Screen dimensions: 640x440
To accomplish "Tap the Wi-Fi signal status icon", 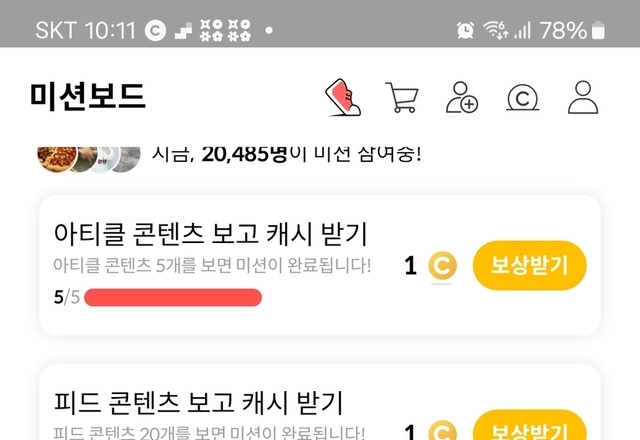I will [496, 30].
